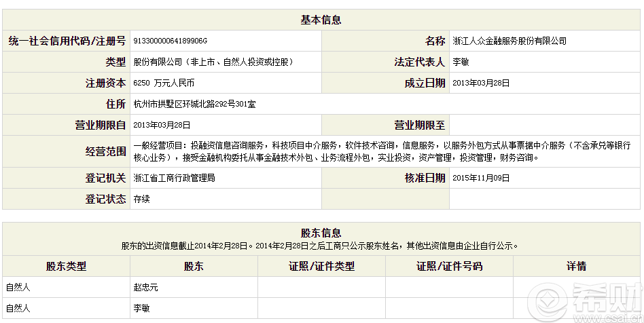
Task: Click the 营业期限自 label
Action: pos(101,125)
